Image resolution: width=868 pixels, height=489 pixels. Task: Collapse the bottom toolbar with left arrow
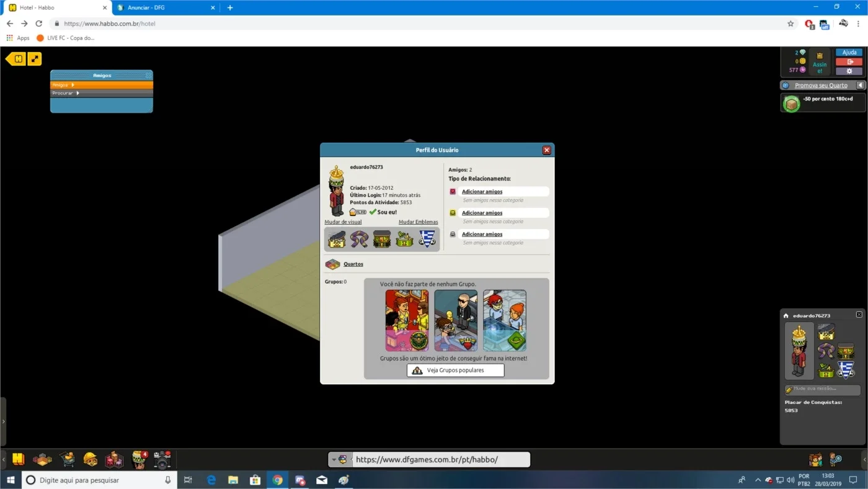[x=4, y=460]
